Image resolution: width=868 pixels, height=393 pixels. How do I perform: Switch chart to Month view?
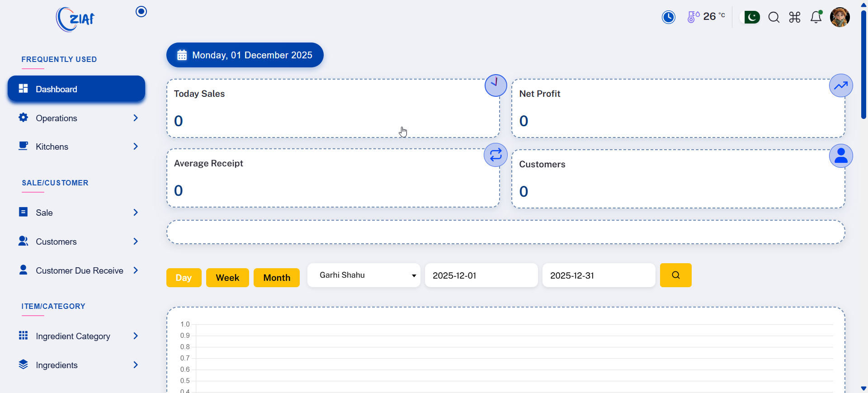point(277,278)
